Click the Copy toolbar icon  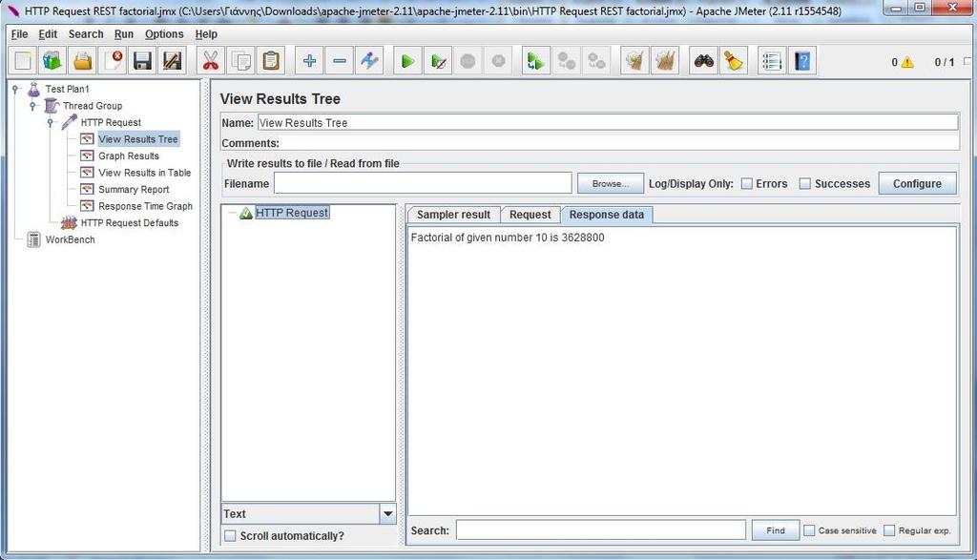[x=241, y=61]
